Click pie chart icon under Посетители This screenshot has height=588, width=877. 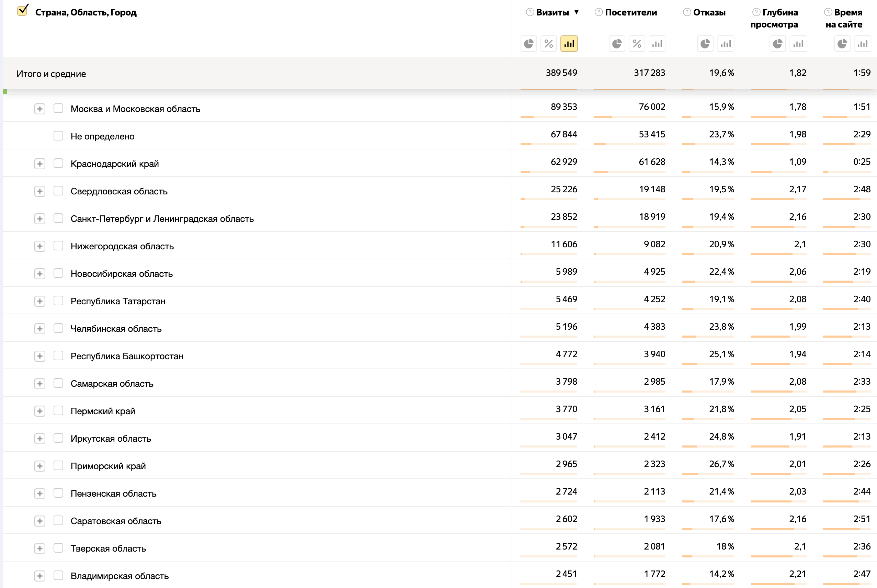[617, 44]
